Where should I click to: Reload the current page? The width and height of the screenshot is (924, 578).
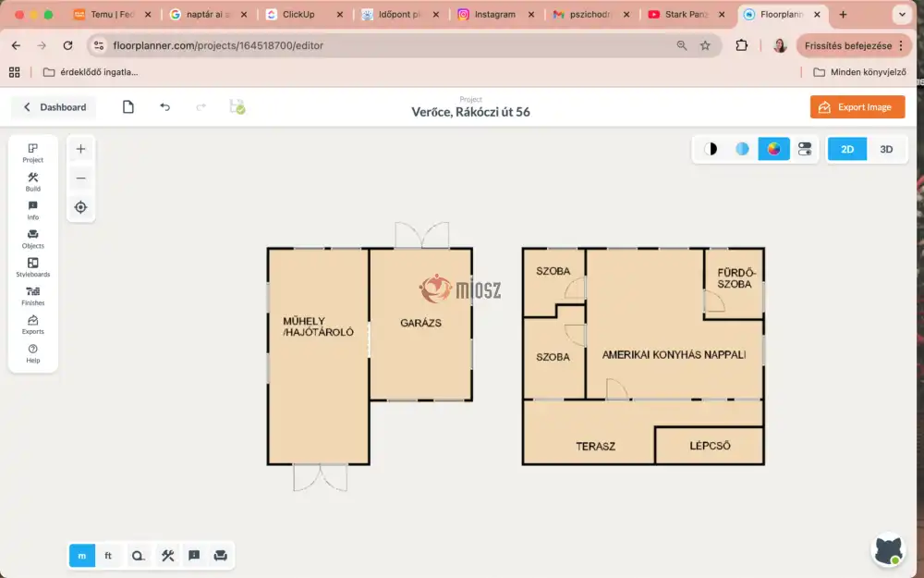pyautogui.click(x=67, y=45)
